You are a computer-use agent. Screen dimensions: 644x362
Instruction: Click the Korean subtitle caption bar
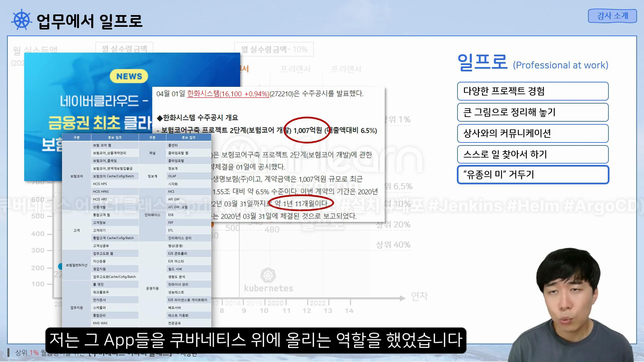pyautogui.click(x=256, y=340)
